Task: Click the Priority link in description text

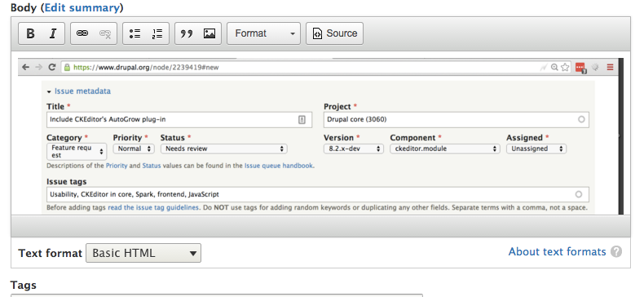Action: coord(117,166)
